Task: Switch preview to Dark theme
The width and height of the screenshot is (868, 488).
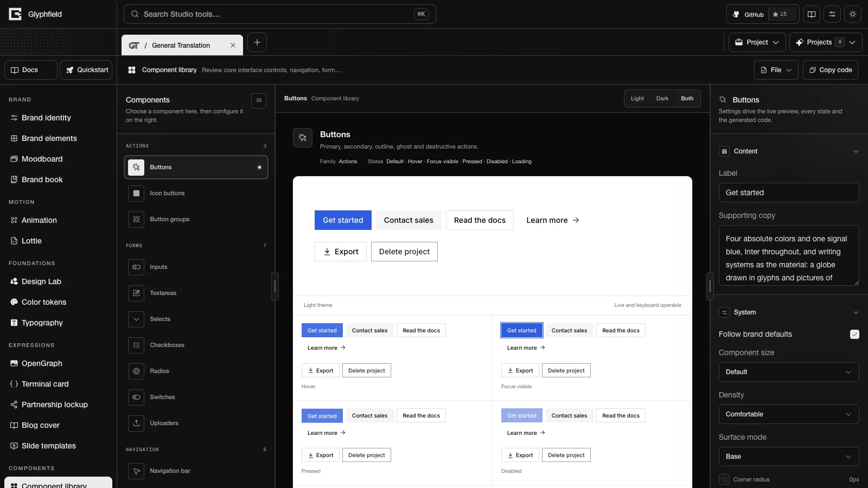Action: coord(662,98)
